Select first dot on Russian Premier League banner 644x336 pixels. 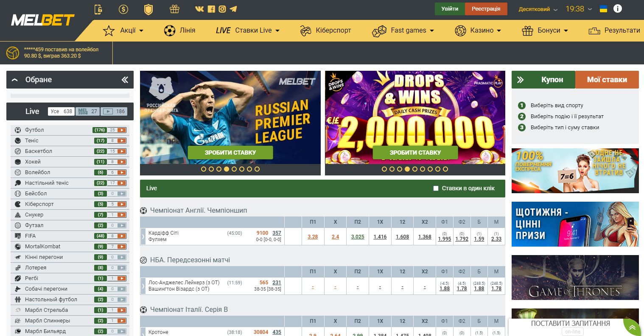204,169
